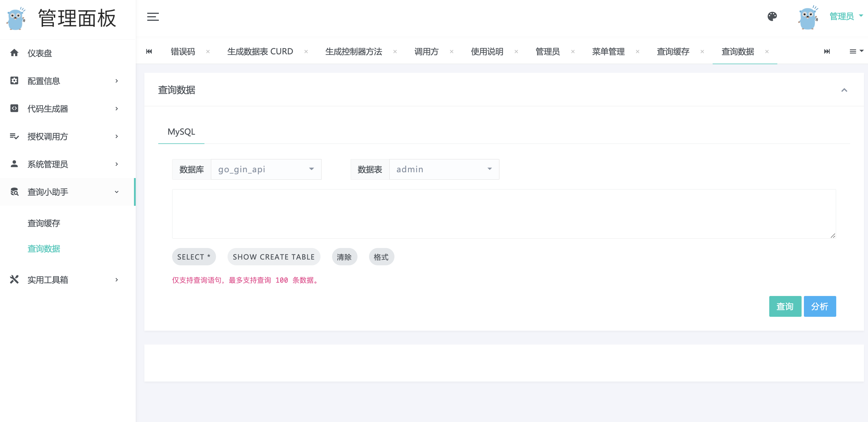Open 查询缓存 in the sidebar submenu
The height and width of the screenshot is (422, 868).
[x=44, y=223]
